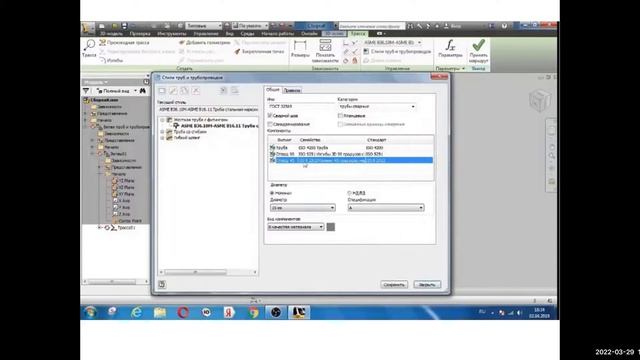Click the Save icon in quick access toolbar
The width and height of the screenshot is (640, 360).
(124, 26)
